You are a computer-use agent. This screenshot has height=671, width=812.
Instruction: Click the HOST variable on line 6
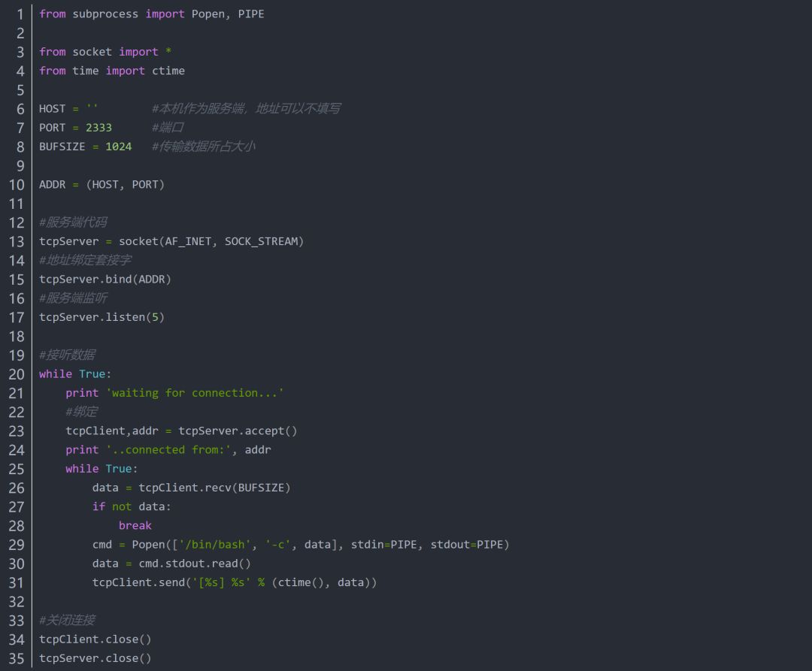point(53,109)
